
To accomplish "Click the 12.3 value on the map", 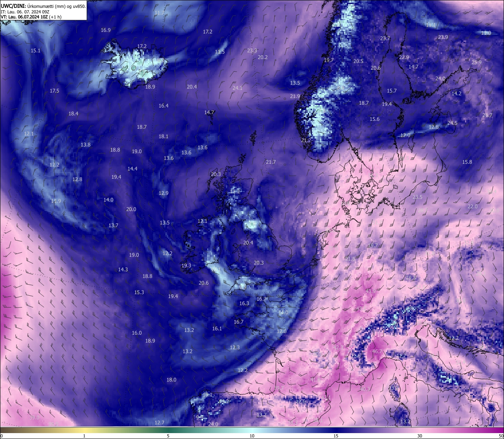I will click(235, 347).
